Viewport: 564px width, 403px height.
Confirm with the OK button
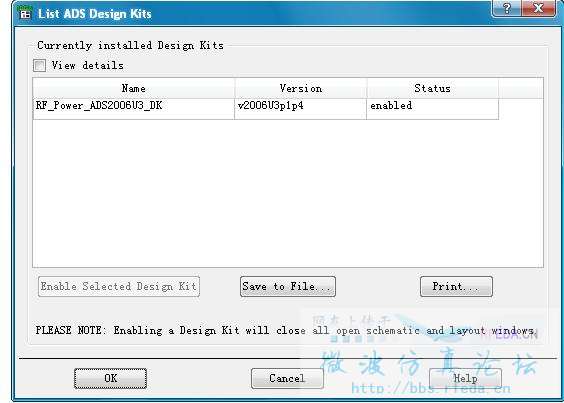coord(110,378)
